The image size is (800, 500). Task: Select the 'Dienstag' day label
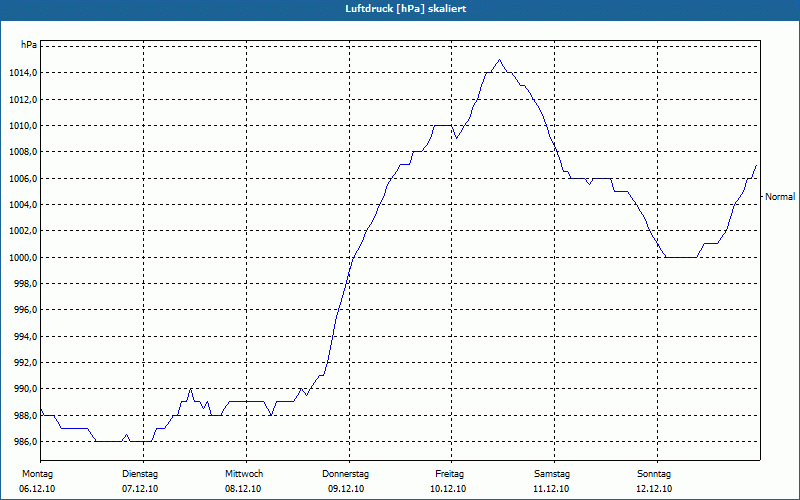tap(140, 474)
